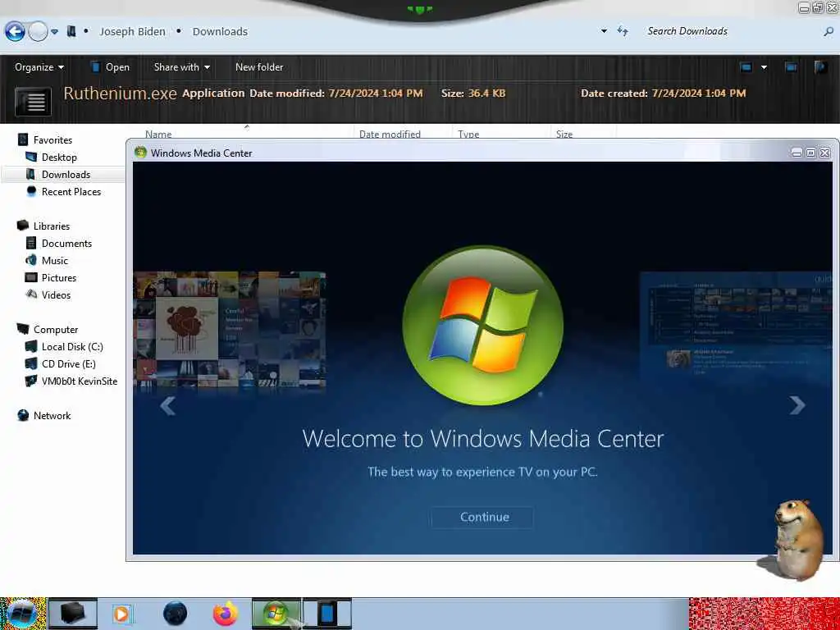Open Recent Places in the sidebar
This screenshot has width=840, height=630.
point(71,192)
